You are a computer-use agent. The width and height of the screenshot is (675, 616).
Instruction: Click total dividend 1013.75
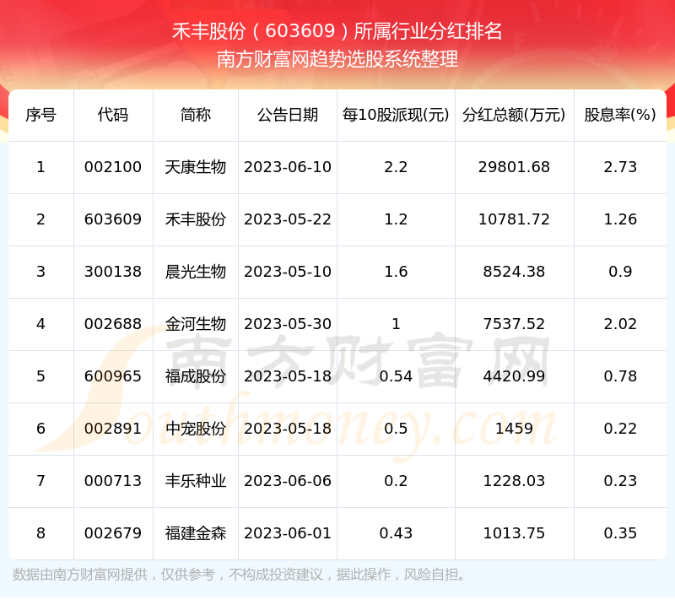(514, 533)
